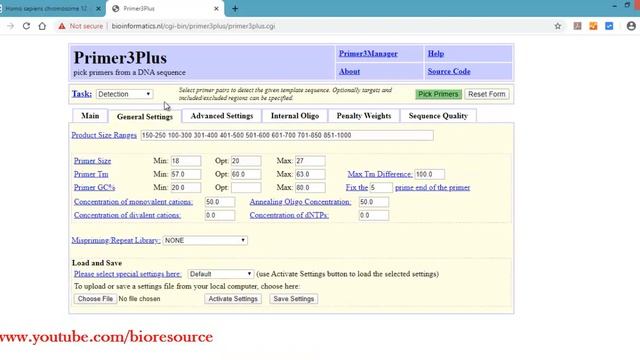The width and height of the screenshot is (640, 360).
Task: Bookmark this page with the star icon
Action: [x=558, y=26]
